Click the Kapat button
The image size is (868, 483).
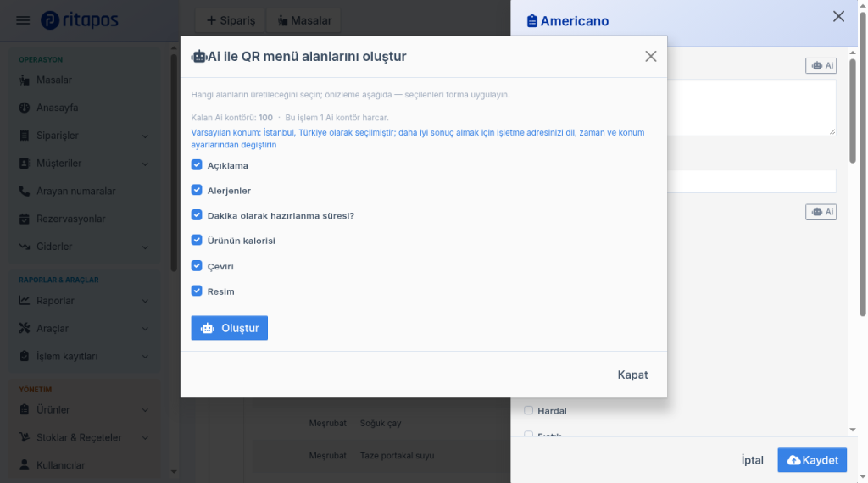coord(632,375)
